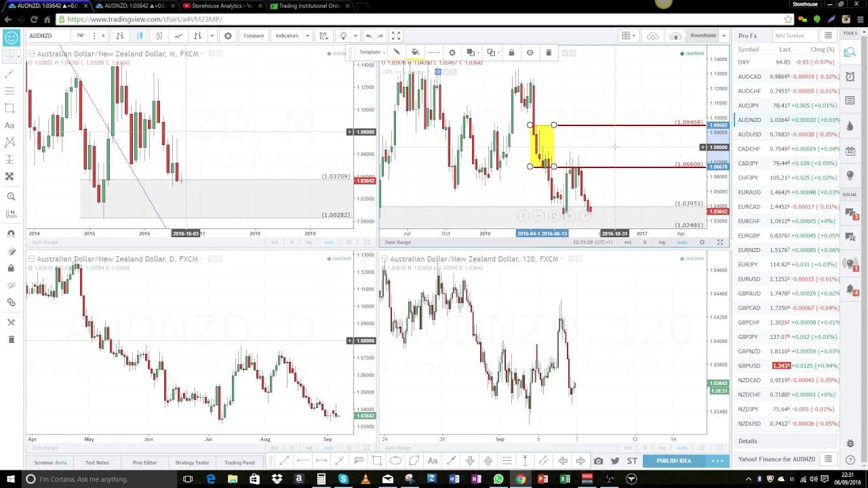Select text annotation tool in left sidebar

click(9, 125)
